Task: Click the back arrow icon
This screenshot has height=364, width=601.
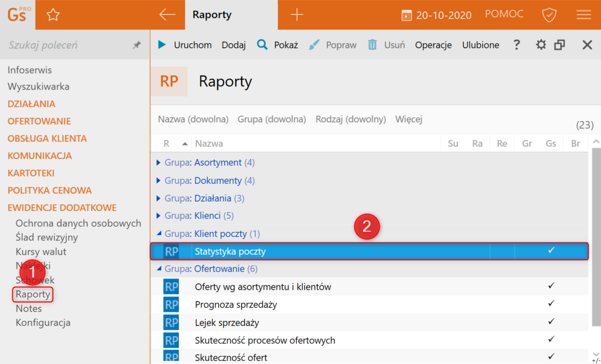Action: click(167, 15)
